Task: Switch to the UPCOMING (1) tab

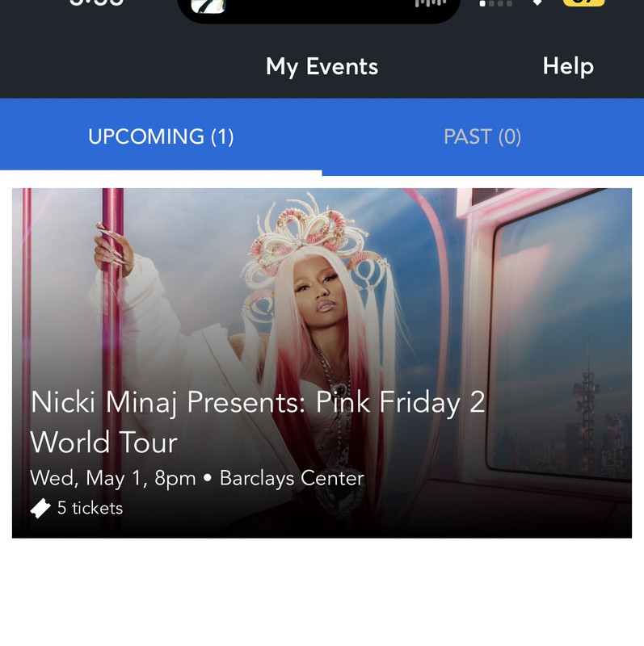Action: tap(161, 136)
